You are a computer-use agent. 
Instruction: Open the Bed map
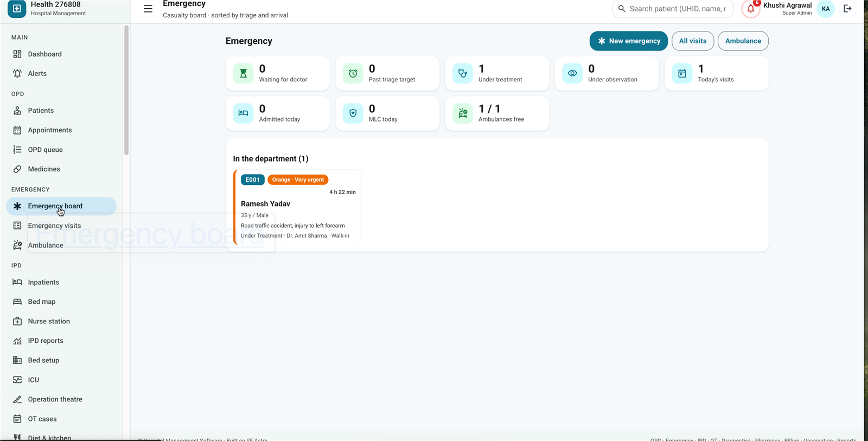click(x=61, y=302)
